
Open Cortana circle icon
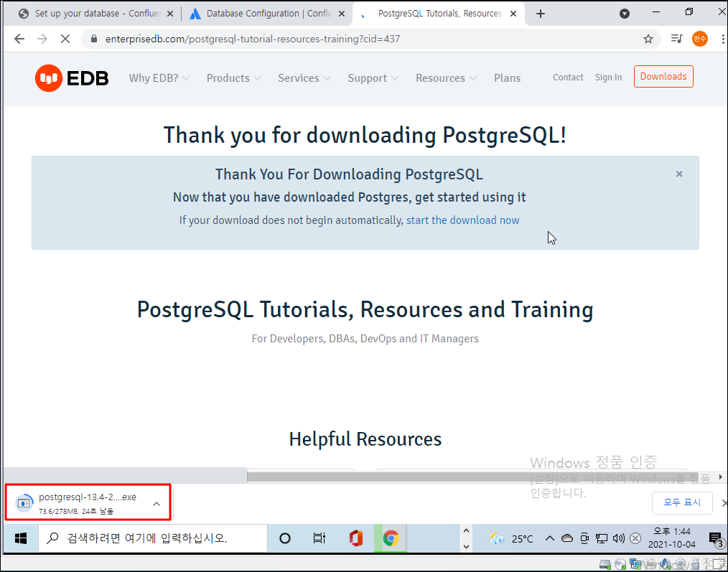pos(284,538)
